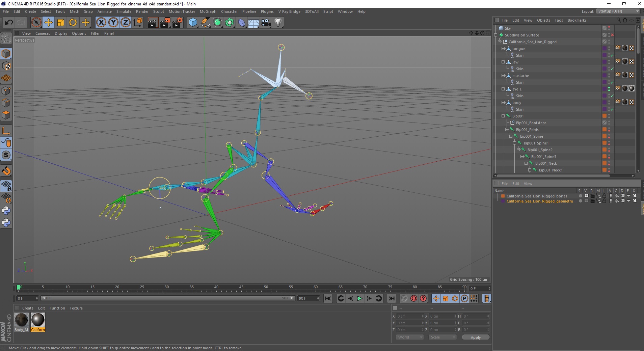Switch to Points mode
Viewport: 644px width, 351px height.
(6, 91)
